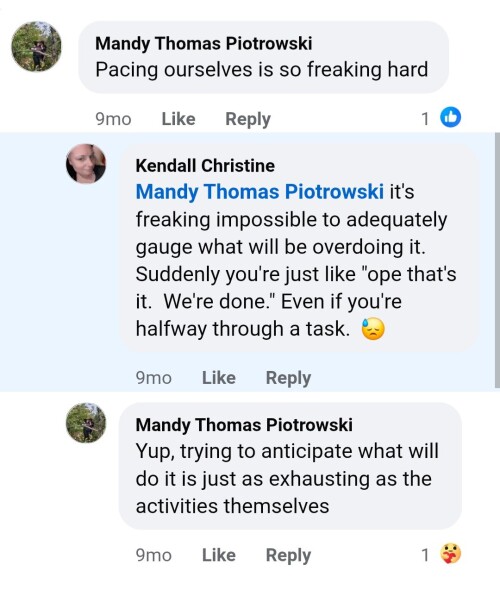
Task: Reply to the 'Yup, trying to anticipate' comment
Action: pyautogui.click(x=288, y=555)
